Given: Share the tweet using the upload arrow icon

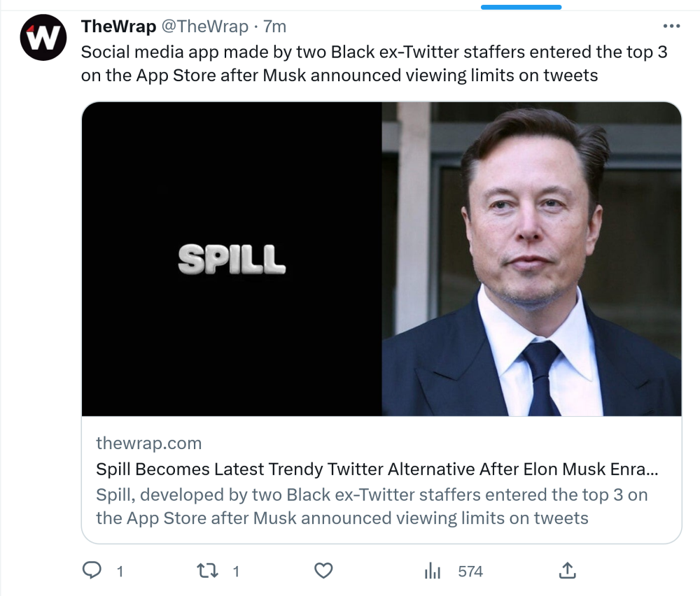Looking at the screenshot, I should 567,571.
